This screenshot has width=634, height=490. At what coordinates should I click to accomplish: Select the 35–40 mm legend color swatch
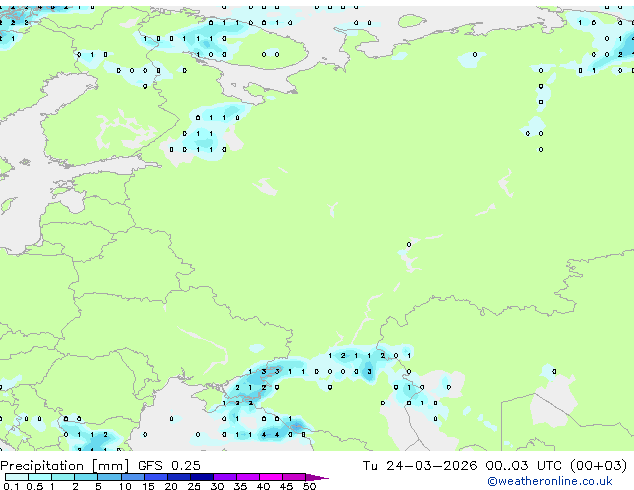tap(247, 477)
